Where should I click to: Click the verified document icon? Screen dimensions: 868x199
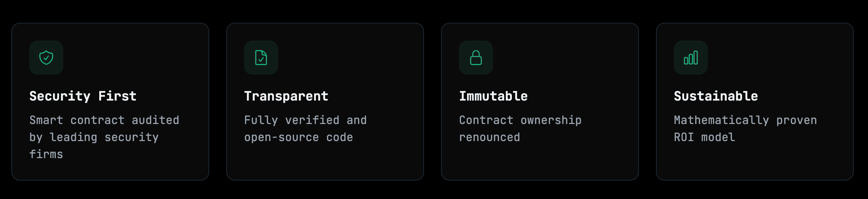[261, 58]
